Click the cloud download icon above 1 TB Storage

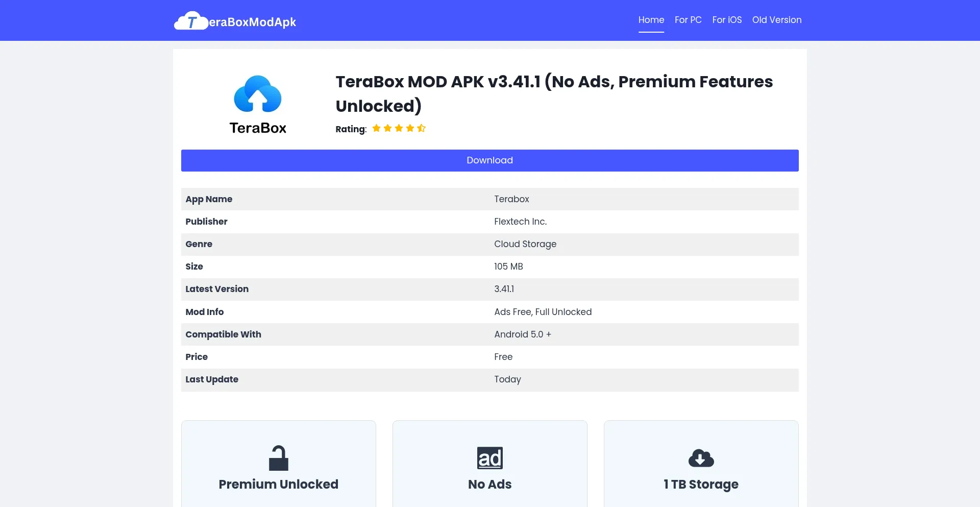[701, 458]
